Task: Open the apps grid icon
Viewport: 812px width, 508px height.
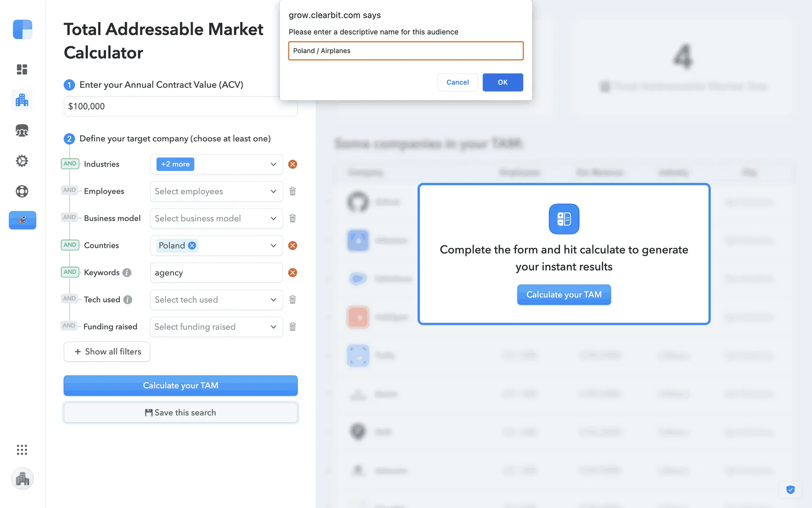Action: coord(22,450)
